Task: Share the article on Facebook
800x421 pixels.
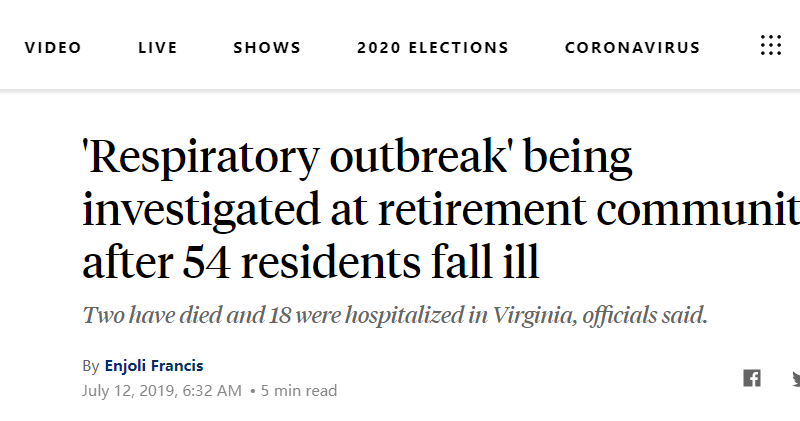Action: point(751,378)
